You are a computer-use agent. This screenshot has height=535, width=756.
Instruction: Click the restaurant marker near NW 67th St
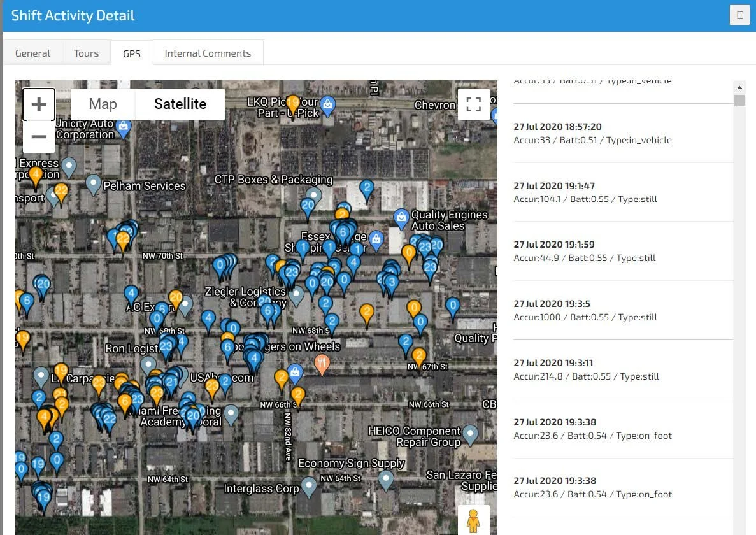point(323,364)
